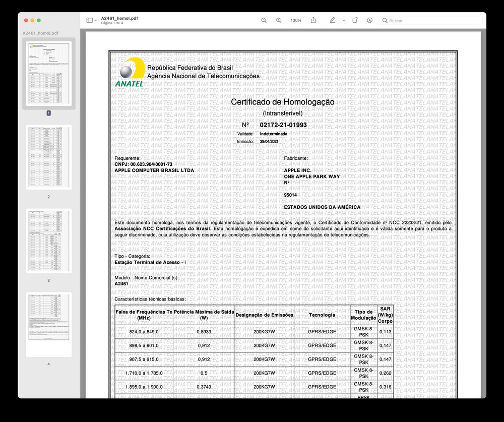Image resolution: width=504 pixels, height=422 pixels.
Task: Close the window with red button
Action: (26, 20)
